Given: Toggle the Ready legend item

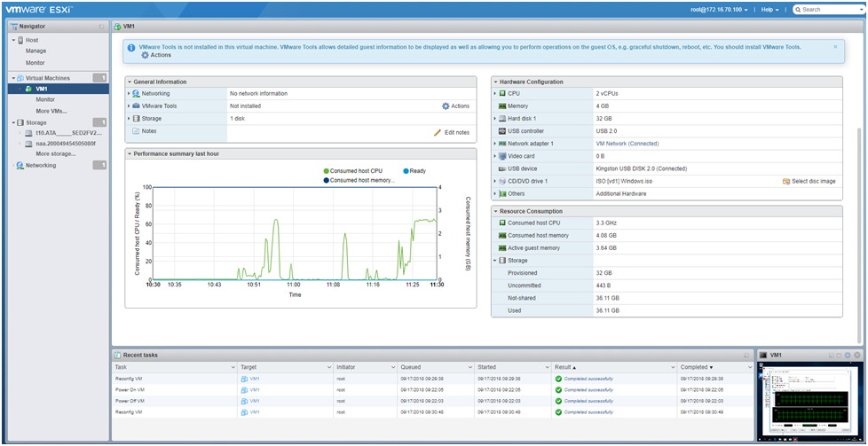Looking at the screenshot, I should [414, 171].
